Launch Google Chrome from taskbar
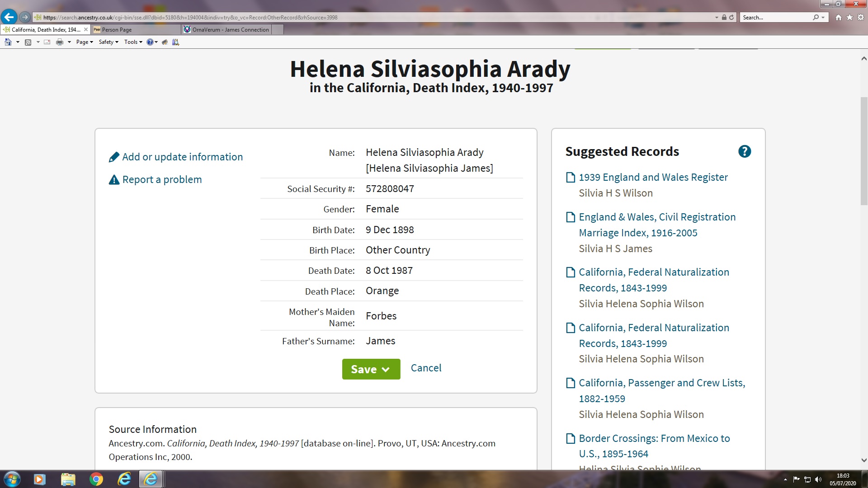The image size is (868, 488). tap(96, 479)
